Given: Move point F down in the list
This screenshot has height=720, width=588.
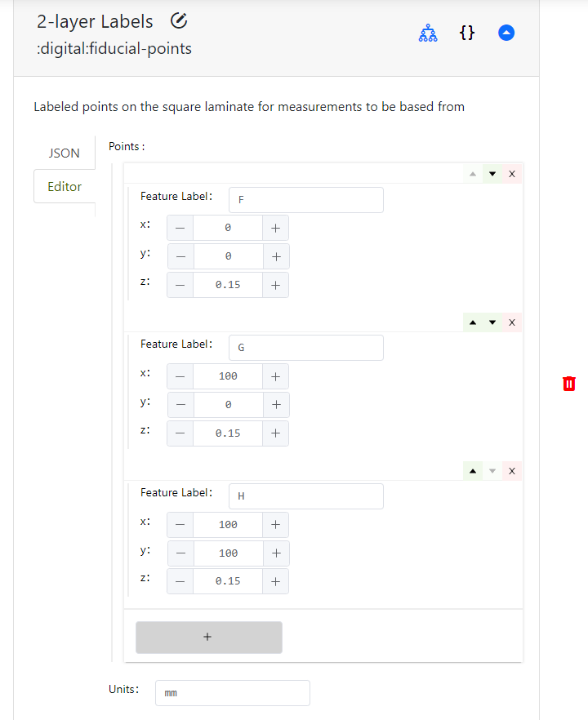Looking at the screenshot, I should point(492,174).
